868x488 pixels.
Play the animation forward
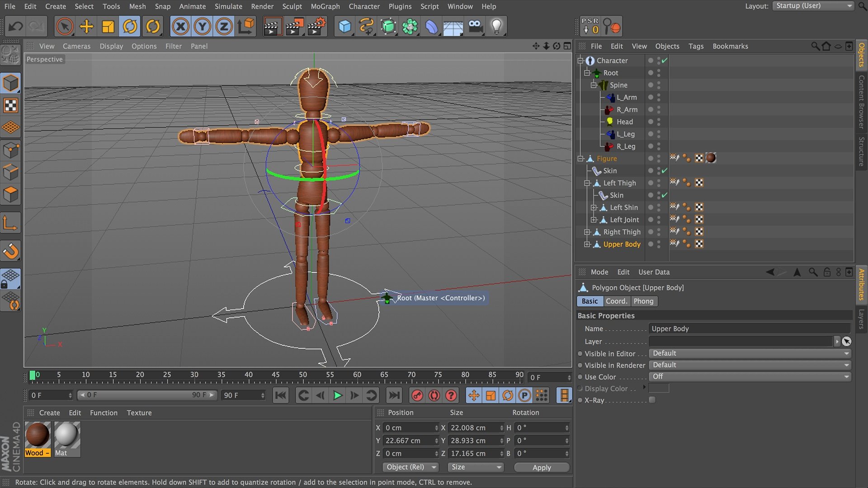tap(337, 395)
